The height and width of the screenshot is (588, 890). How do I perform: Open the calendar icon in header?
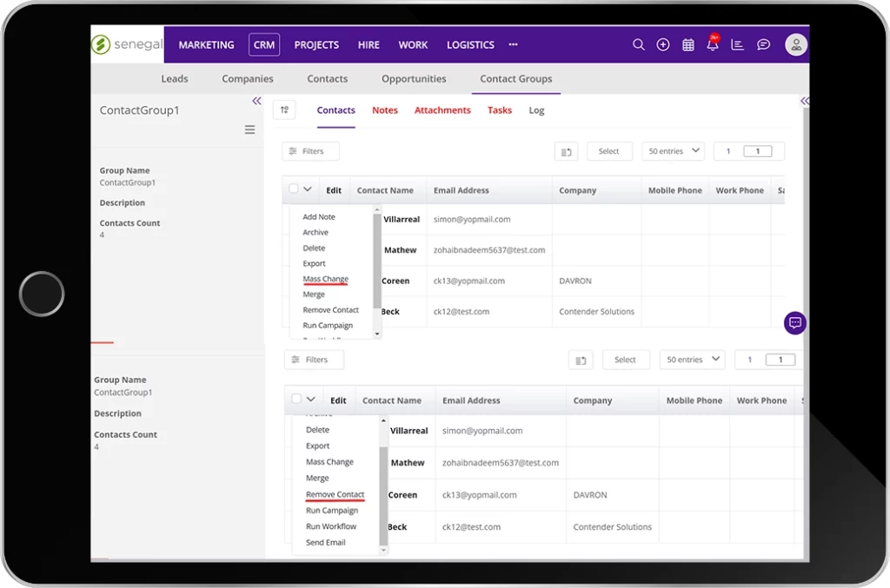click(688, 45)
